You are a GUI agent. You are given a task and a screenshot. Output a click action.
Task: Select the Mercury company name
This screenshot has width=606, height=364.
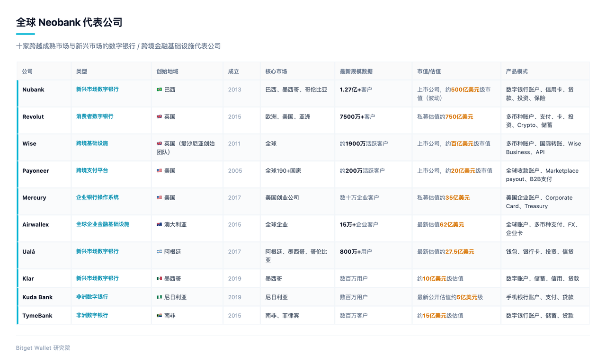[34, 197]
